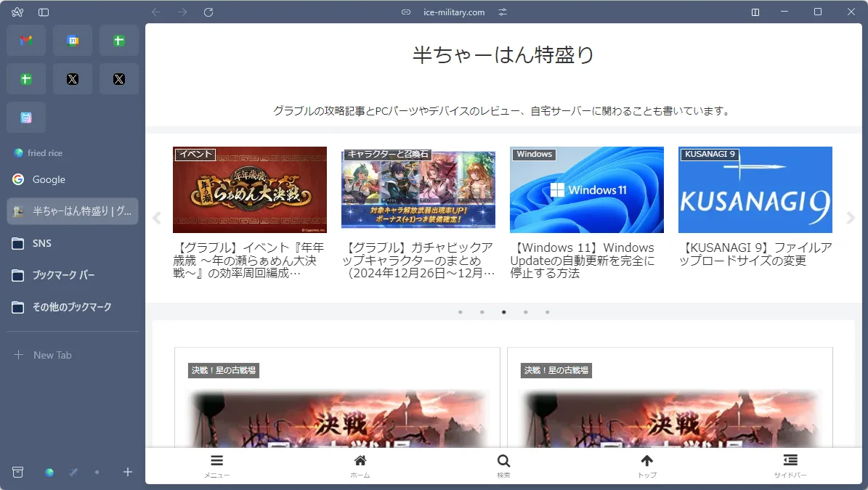
Task: Click the fried rice workspace label
Action: click(x=45, y=153)
